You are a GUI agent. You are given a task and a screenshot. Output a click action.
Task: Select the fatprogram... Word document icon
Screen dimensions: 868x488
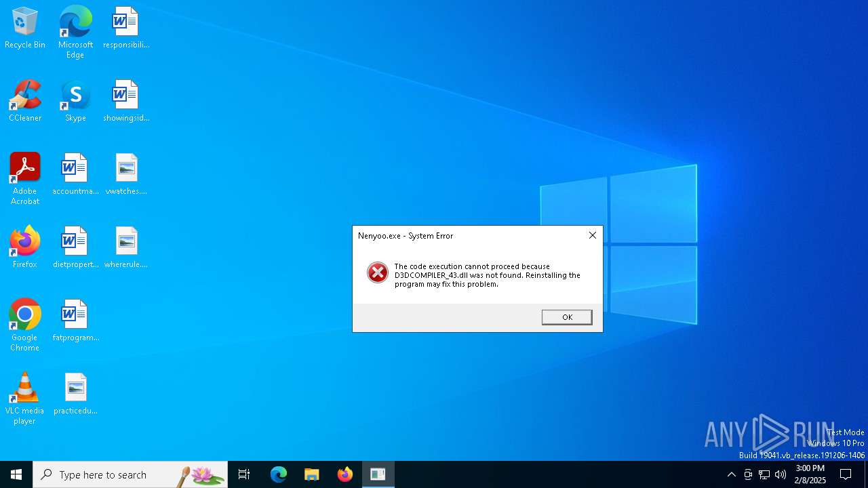point(75,321)
